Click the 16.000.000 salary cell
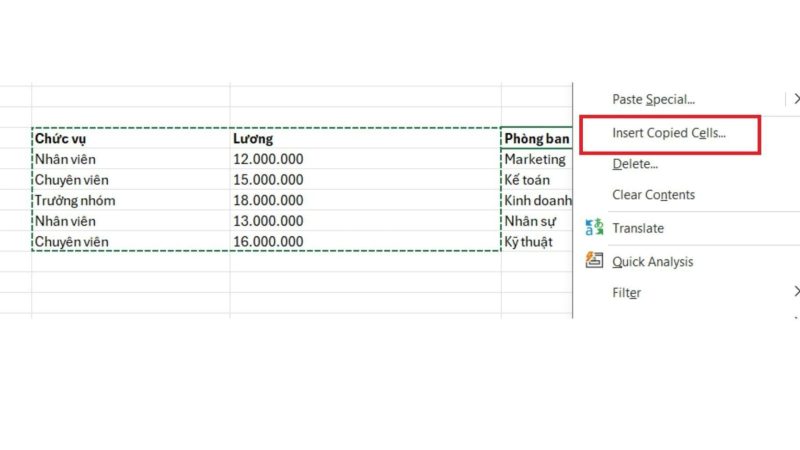This screenshot has width=800, height=450. (365, 241)
